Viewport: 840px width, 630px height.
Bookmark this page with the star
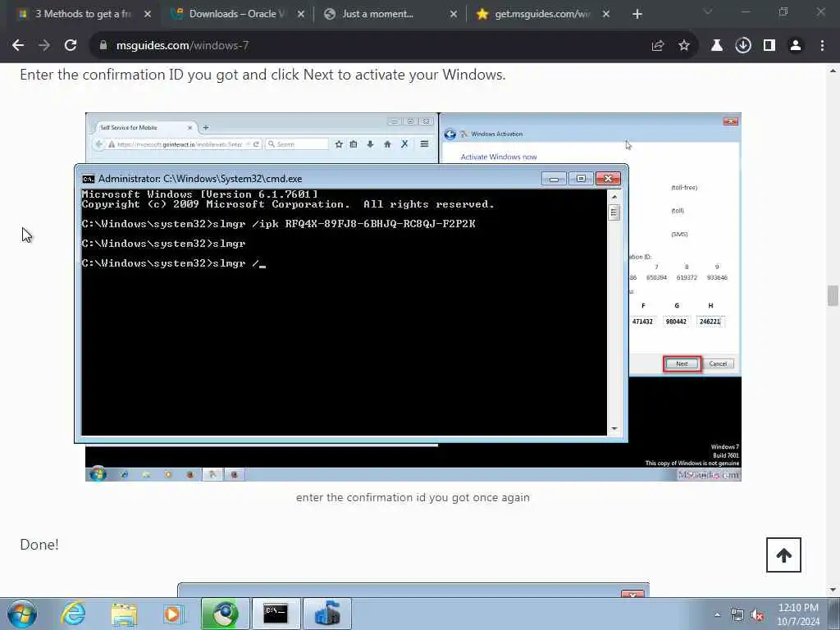684,46
